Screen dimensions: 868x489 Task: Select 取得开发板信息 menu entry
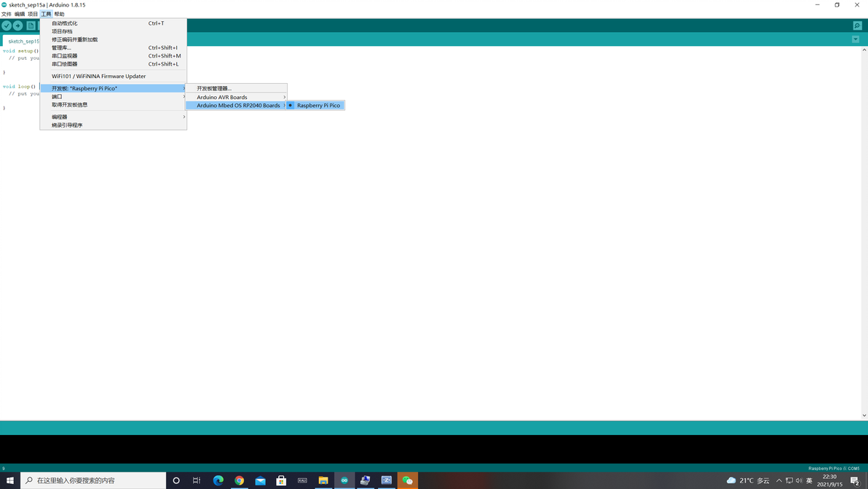[113, 105]
